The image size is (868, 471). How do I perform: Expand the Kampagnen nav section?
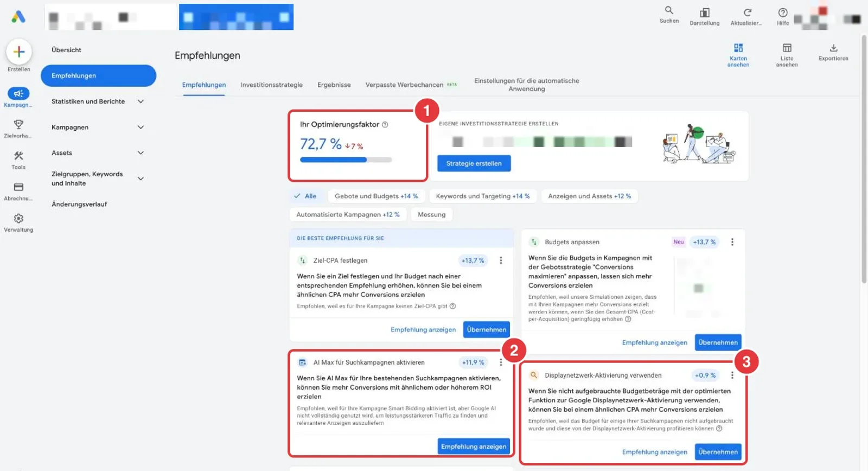[x=141, y=128]
